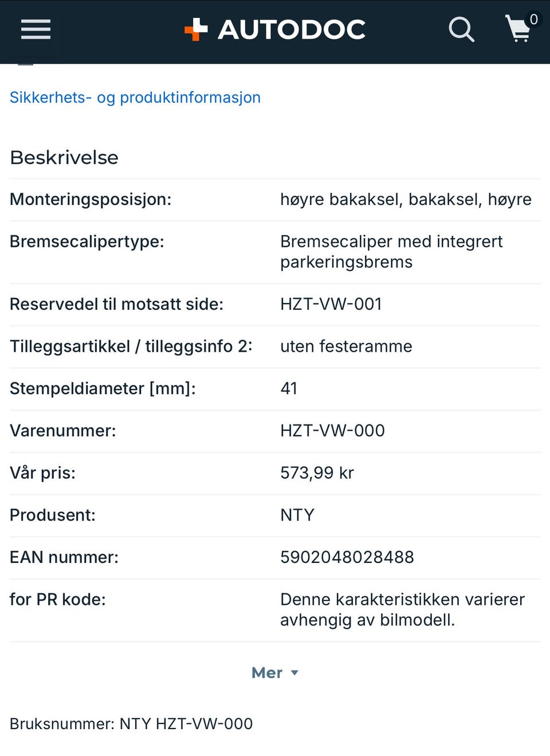Click the price 573,99 kr
The width and height of the screenshot is (550, 756).
317,473
